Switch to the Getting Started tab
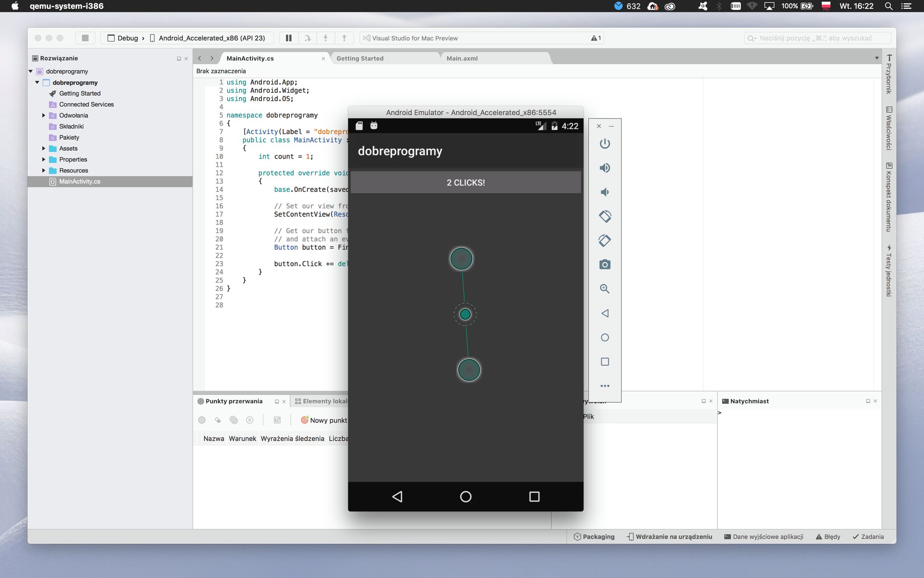 click(360, 58)
